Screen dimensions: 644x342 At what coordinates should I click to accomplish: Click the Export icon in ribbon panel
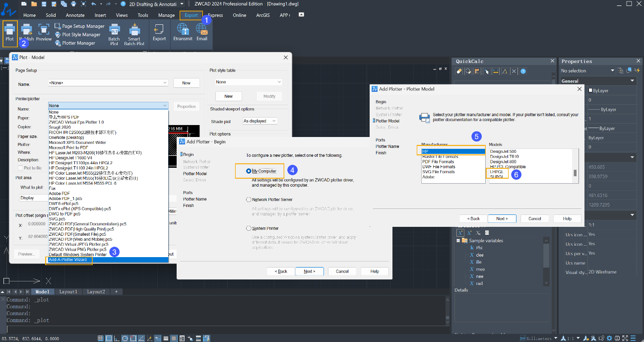159,33
